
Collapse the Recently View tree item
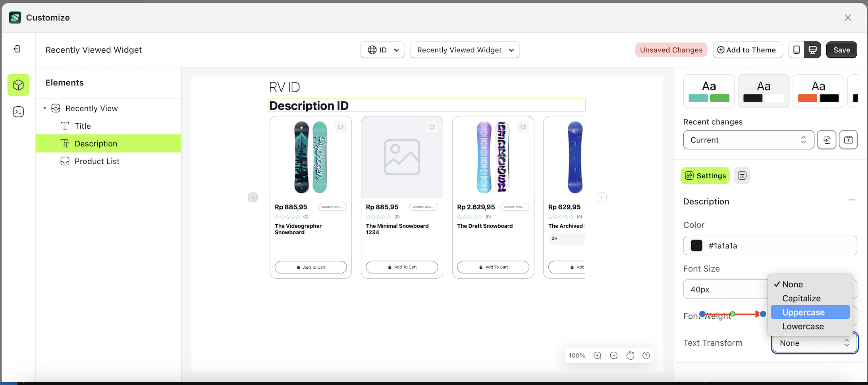pyautogui.click(x=44, y=108)
